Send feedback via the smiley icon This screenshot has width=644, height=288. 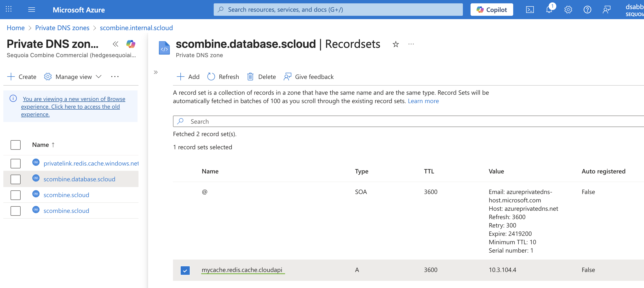pos(606,10)
